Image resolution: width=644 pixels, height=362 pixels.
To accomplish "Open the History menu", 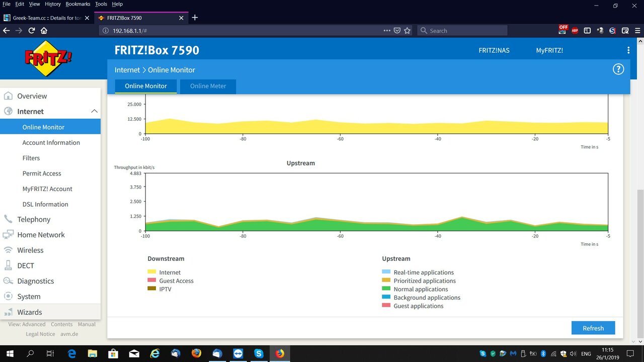I will tap(53, 4).
